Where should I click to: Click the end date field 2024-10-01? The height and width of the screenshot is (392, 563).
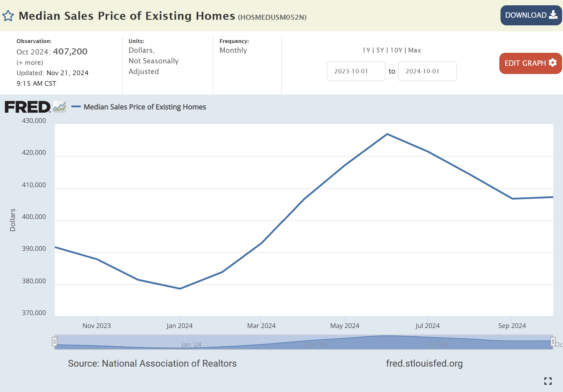(427, 71)
